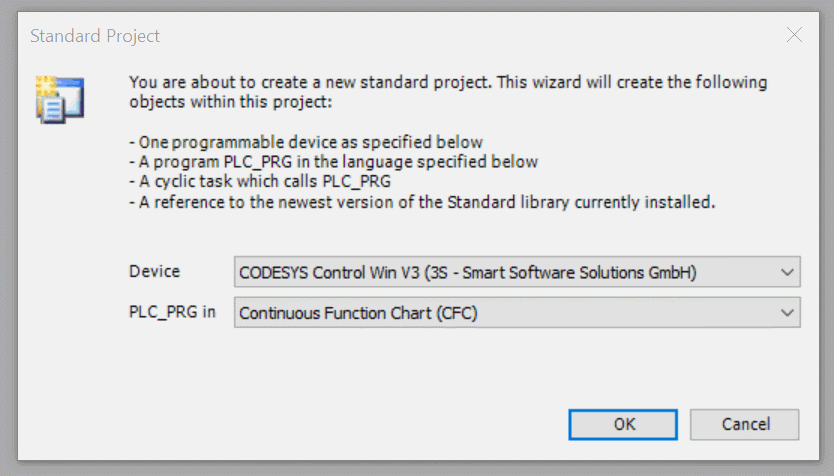Expand the Device dropdown arrow
This screenshot has height=476, width=834.
tap(787, 272)
